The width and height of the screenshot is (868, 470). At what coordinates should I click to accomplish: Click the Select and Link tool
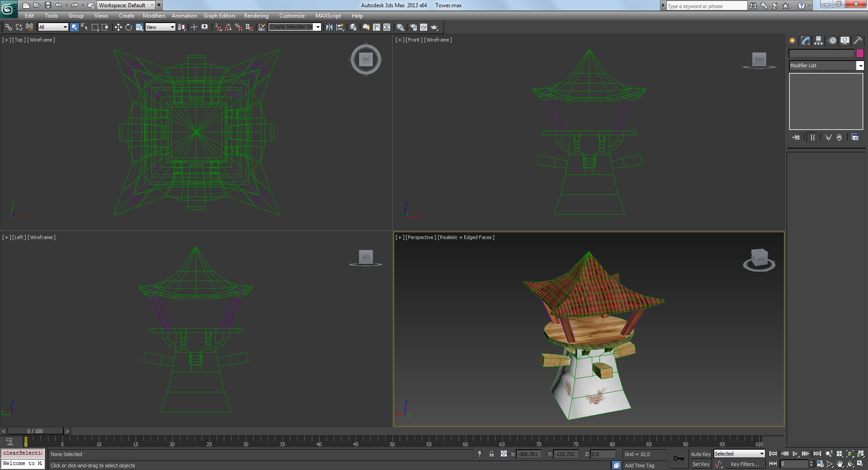click(8, 27)
